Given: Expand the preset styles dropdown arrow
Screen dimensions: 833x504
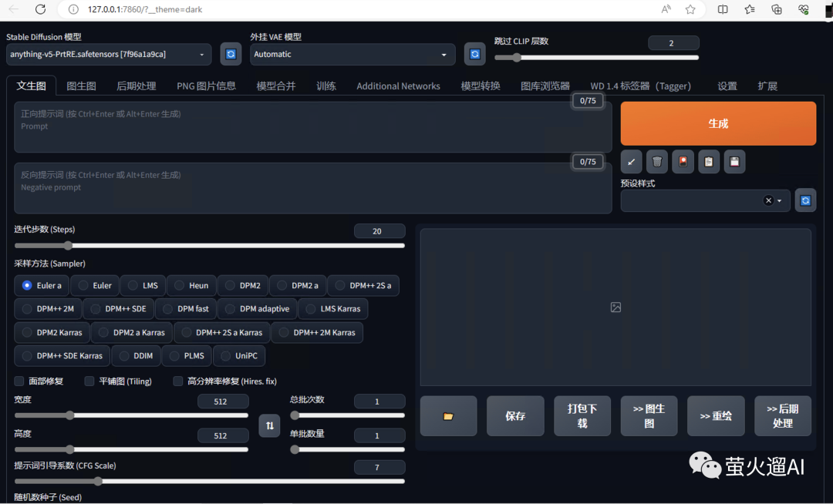Looking at the screenshot, I should [x=779, y=201].
